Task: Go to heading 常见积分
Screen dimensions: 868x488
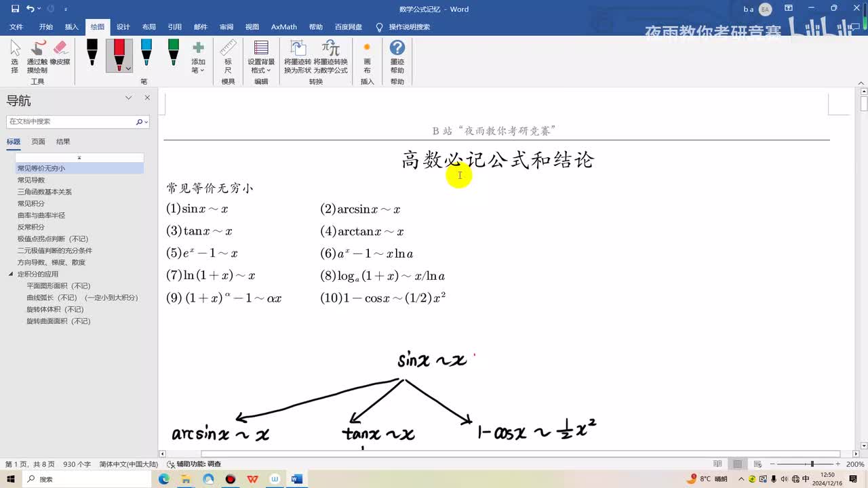Action: pyautogui.click(x=31, y=203)
